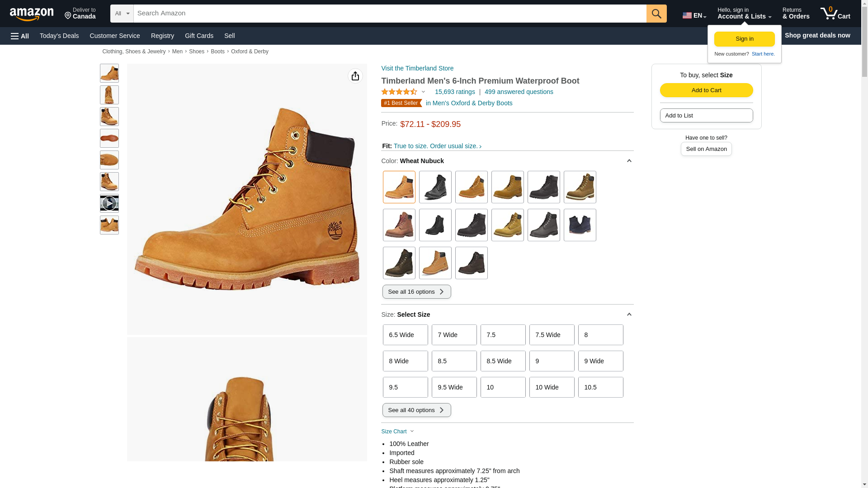This screenshot has height=488, width=868.
Task: Visit the Timberland Store link
Action: point(417,68)
